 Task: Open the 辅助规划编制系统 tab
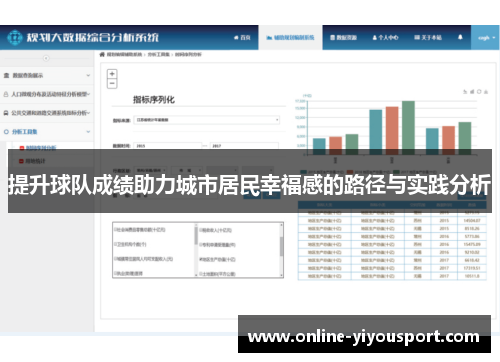click(290, 38)
